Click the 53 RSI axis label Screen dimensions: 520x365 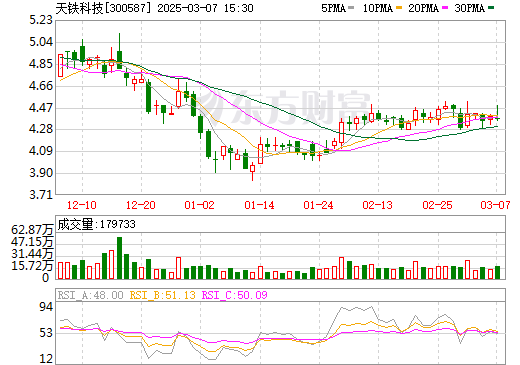[x=46, y=333]
